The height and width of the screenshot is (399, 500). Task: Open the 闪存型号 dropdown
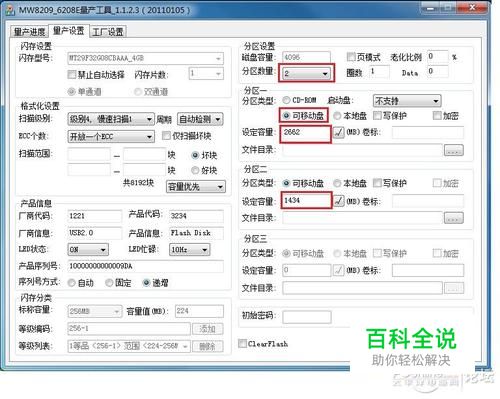[145, 58]
